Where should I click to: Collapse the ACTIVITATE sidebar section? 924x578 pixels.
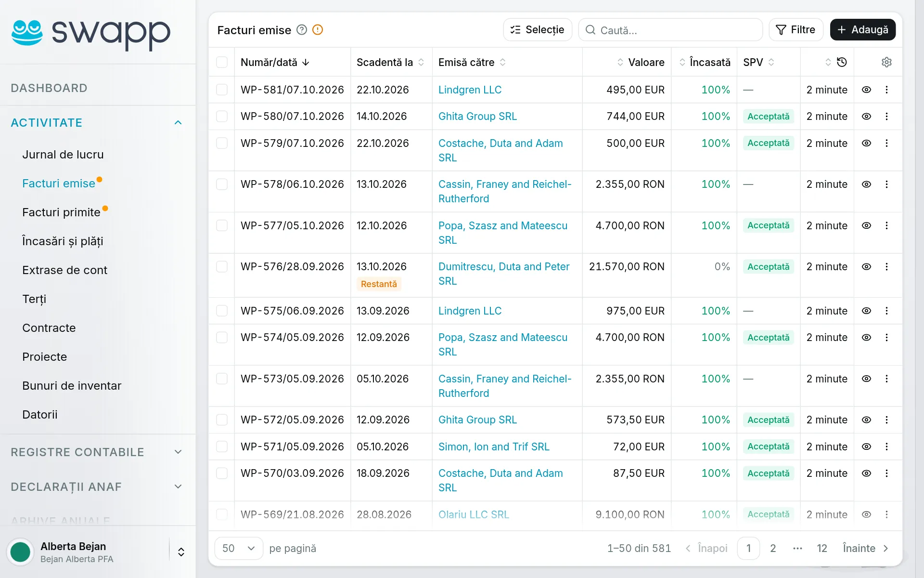[97, 123]
